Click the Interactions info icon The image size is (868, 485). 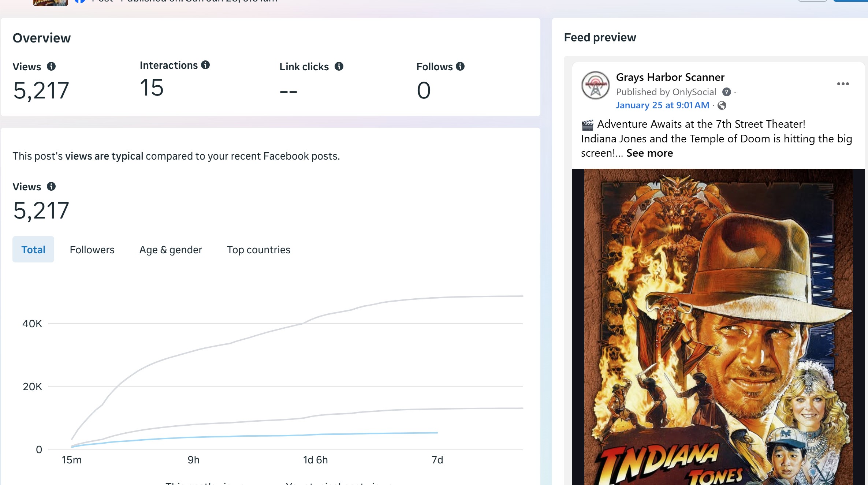tap(205, 65)
